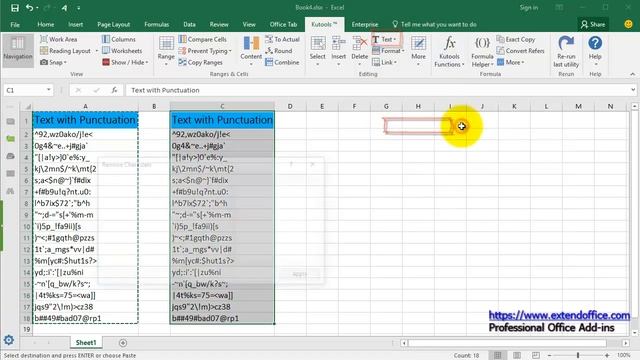Click the zoom slider handle

[x=578, y=356]
